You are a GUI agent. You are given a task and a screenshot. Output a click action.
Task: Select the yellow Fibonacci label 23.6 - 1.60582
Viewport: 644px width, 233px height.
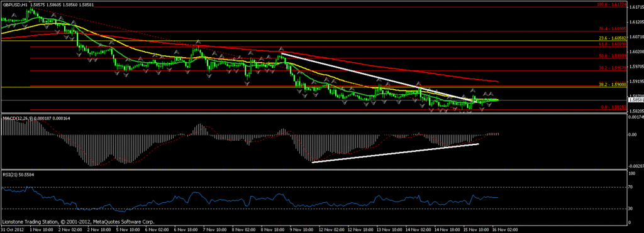612,38
